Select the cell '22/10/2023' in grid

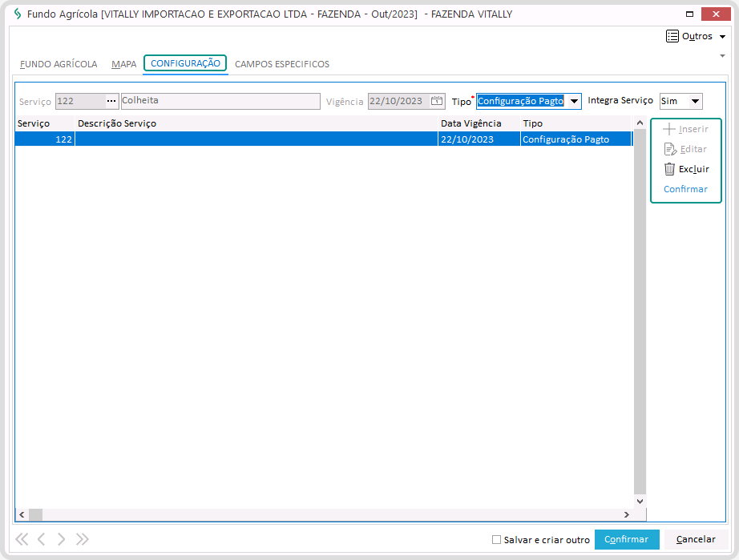[479, 139]
